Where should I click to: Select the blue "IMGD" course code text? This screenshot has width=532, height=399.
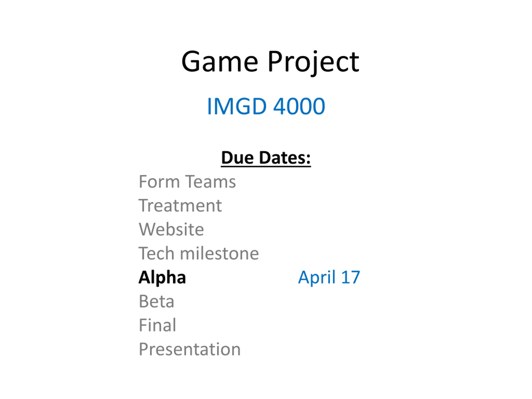tap(237, 106)
